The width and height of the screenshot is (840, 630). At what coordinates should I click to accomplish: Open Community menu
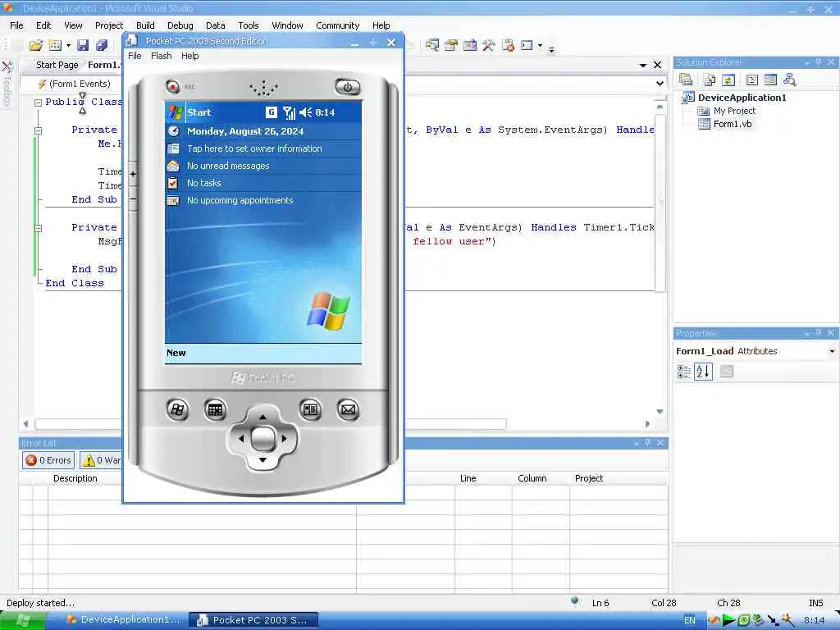click(x=337, y=25)
